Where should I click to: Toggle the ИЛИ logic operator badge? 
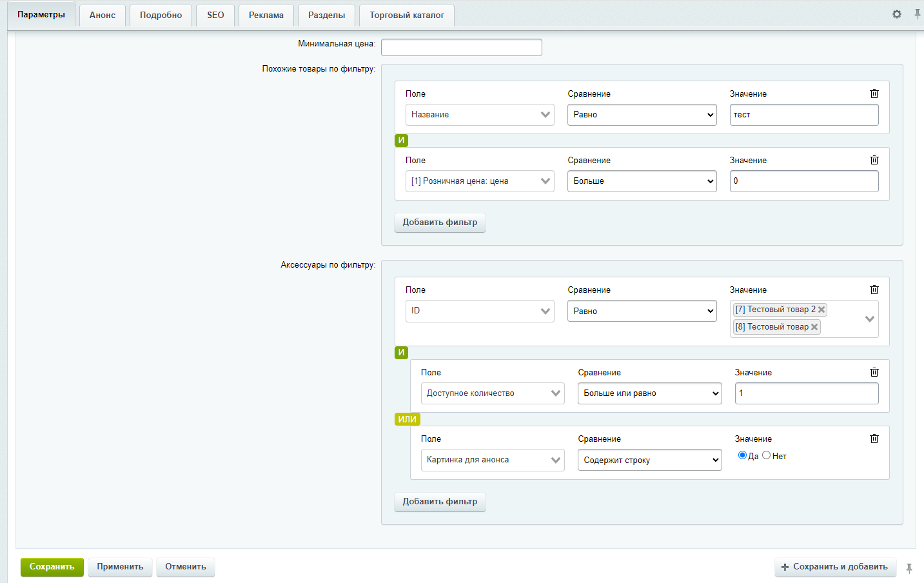pyautogui.click(x=407, y=419)
